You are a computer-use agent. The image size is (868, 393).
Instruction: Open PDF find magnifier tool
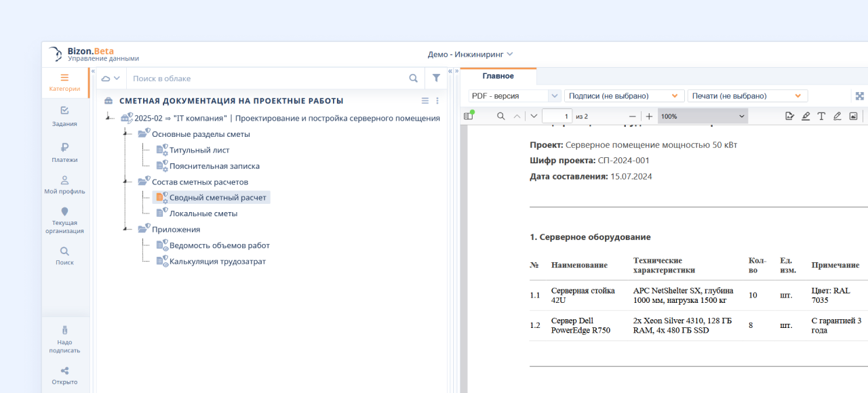(501, 116)
